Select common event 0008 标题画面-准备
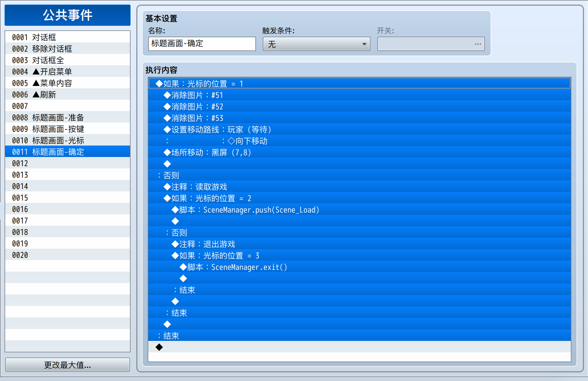588x381 pixels. tap(68, 117)
